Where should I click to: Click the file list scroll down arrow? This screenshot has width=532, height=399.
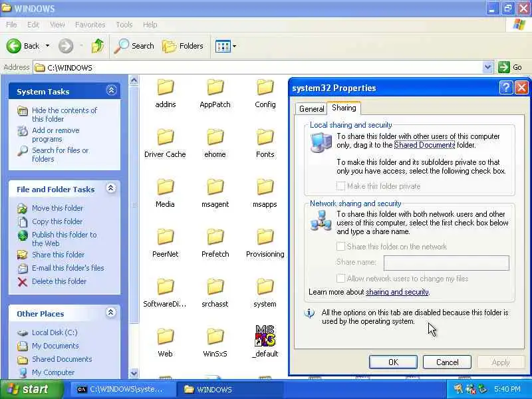134,373
